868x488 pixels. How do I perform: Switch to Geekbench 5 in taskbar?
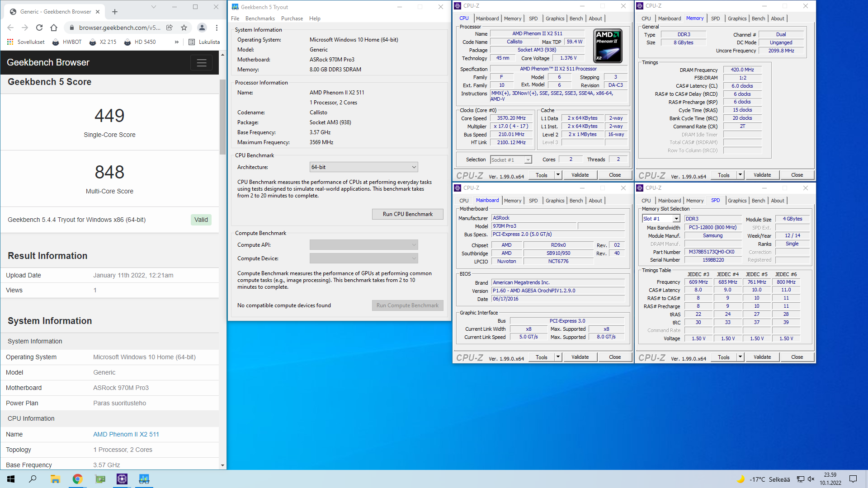coord(144,479)
